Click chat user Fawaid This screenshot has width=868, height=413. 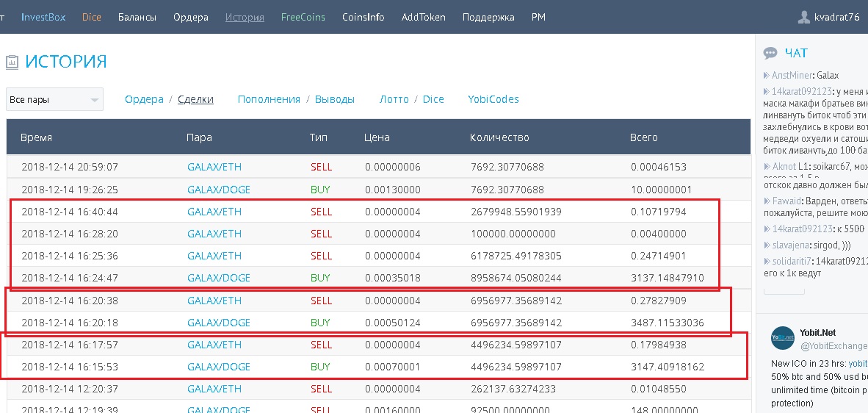pyautogui.click(x=786, y=201)
